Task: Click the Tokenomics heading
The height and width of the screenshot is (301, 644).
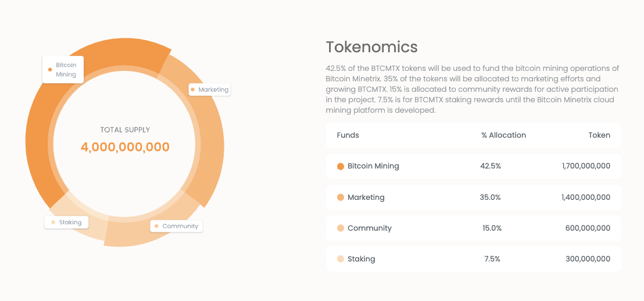Action: pos(371,47)
